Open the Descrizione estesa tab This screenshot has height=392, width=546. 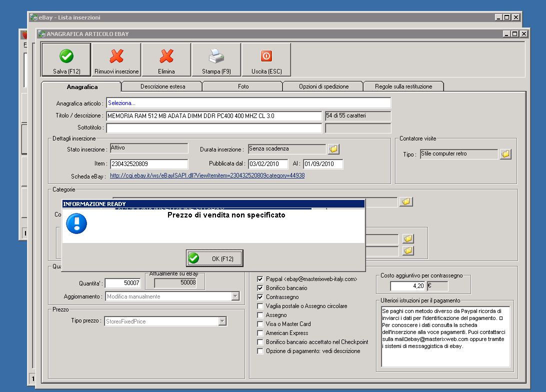point(162,86)
